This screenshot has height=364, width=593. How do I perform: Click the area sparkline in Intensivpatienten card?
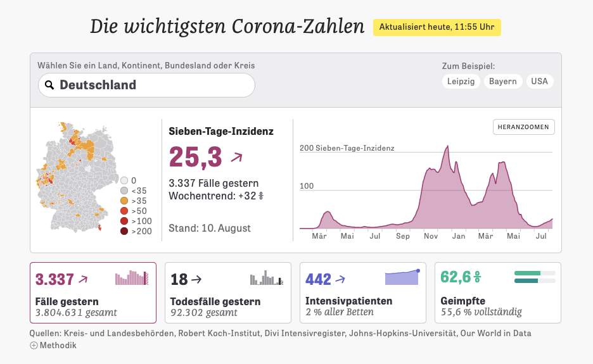click(x=402, y=277)
